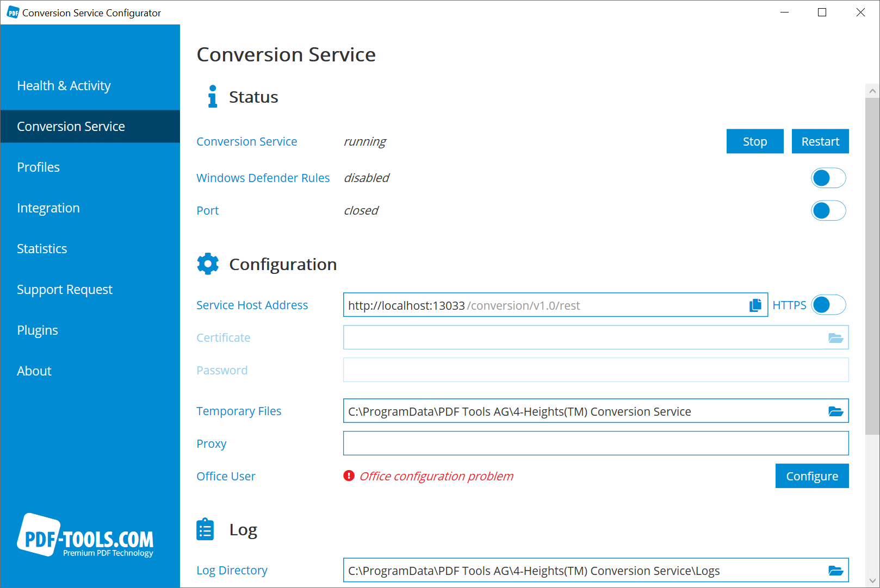The image size is (880, 588).
Task: Open Statistics section
Action: point(90,249)
